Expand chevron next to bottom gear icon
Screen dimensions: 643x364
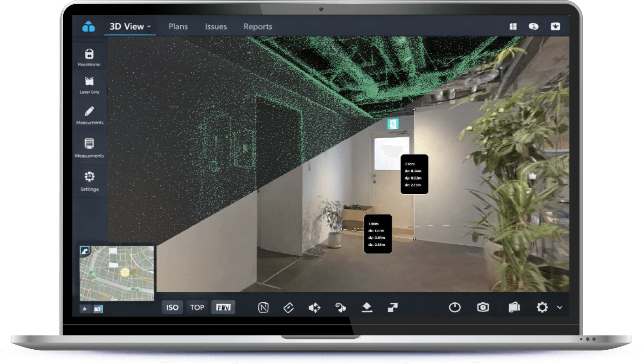pyautogui.click(x=560, y=308)
